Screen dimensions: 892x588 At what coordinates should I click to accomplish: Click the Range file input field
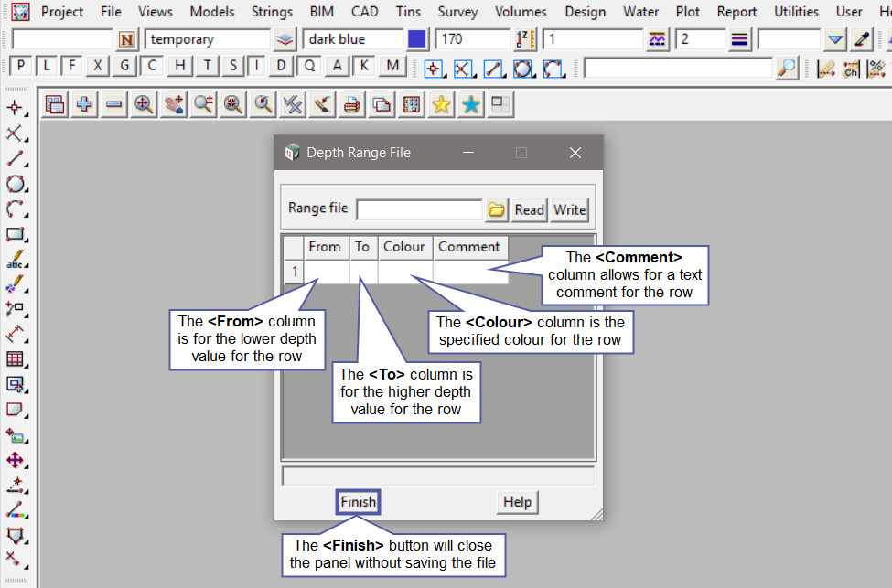pyautogui.click(x=419, y=209)
